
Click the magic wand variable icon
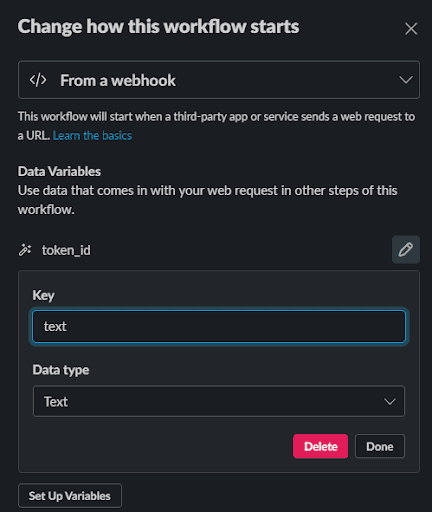tap(25, 250)
